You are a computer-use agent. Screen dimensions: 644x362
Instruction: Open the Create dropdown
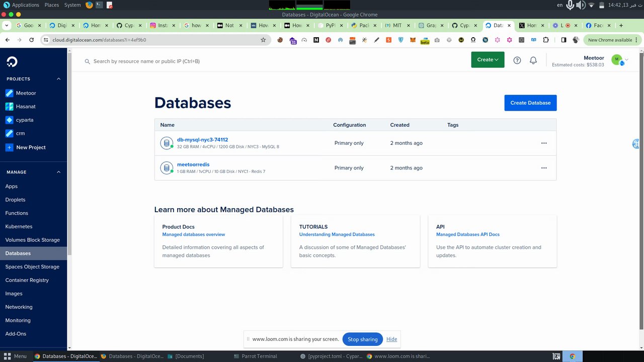(x=488, y=60)
